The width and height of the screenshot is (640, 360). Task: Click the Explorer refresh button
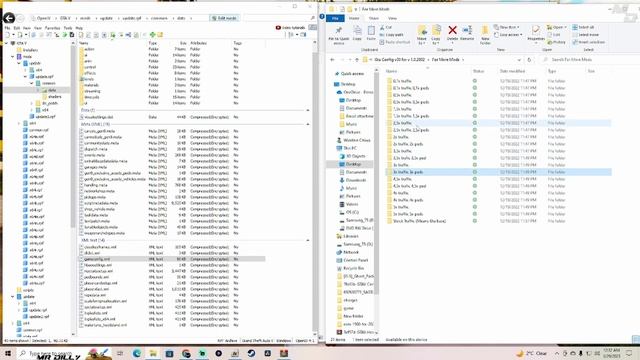point(529,60)
